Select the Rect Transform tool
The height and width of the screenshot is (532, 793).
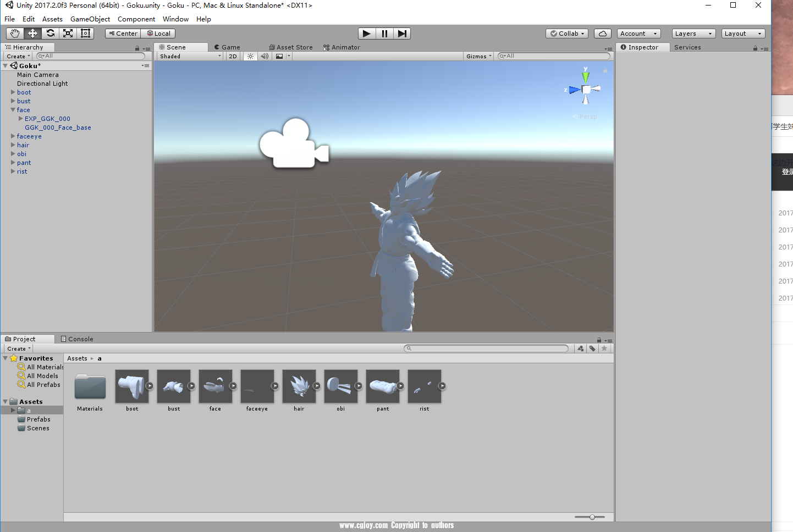[x=85, y=34]
